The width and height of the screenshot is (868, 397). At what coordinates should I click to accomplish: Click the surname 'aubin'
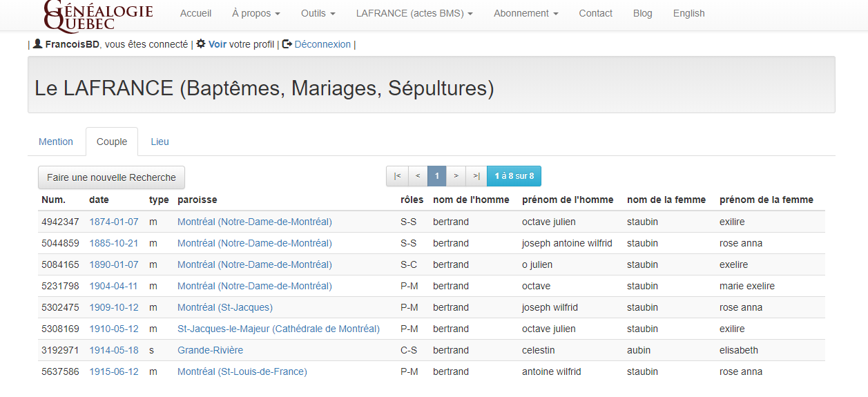click(639, 350)
